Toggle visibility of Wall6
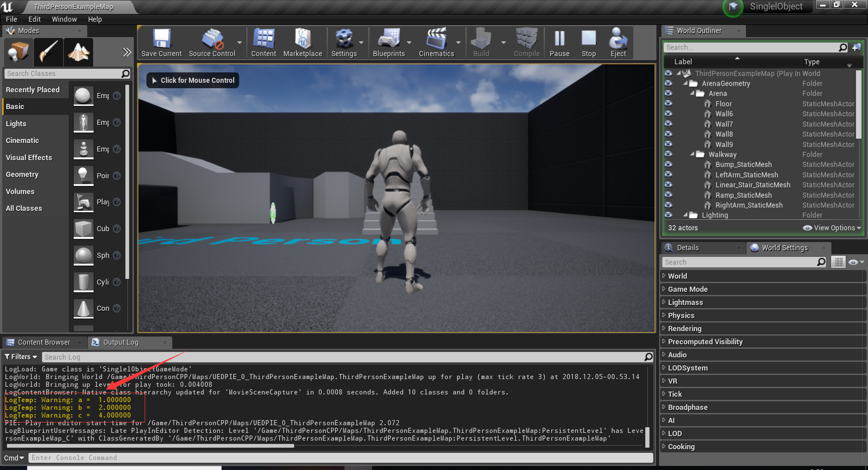The image size is (868, 470). pyautogui.click(x=669, y=114)
